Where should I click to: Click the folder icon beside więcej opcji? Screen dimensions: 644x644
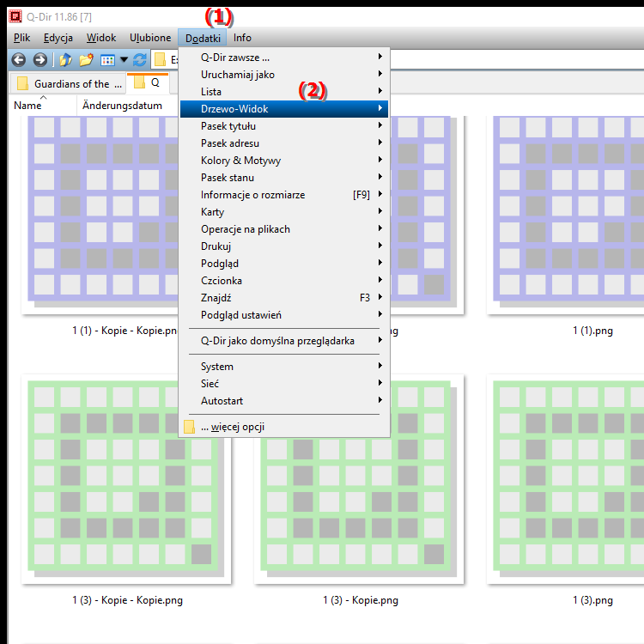(190, 427)
